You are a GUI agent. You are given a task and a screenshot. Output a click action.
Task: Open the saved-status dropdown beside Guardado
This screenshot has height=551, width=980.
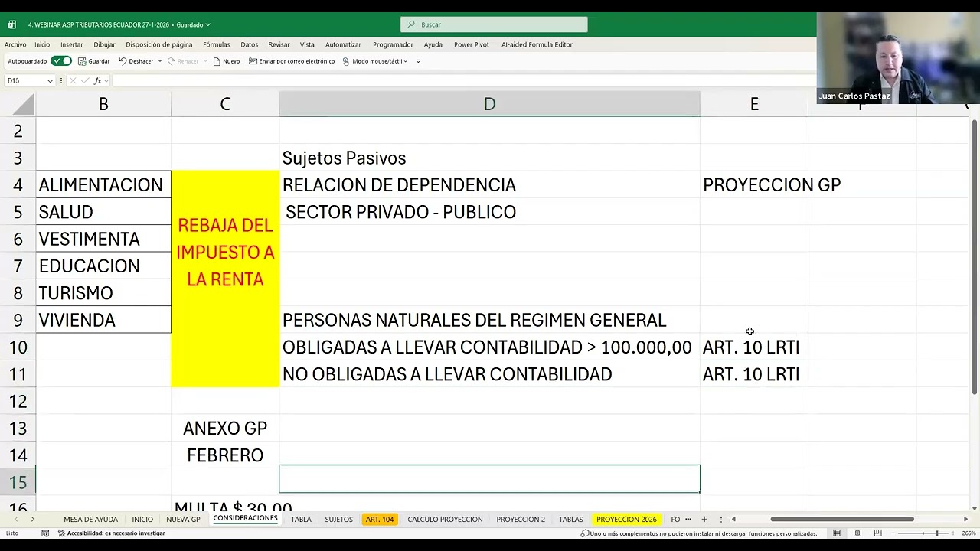pos(208,24)
